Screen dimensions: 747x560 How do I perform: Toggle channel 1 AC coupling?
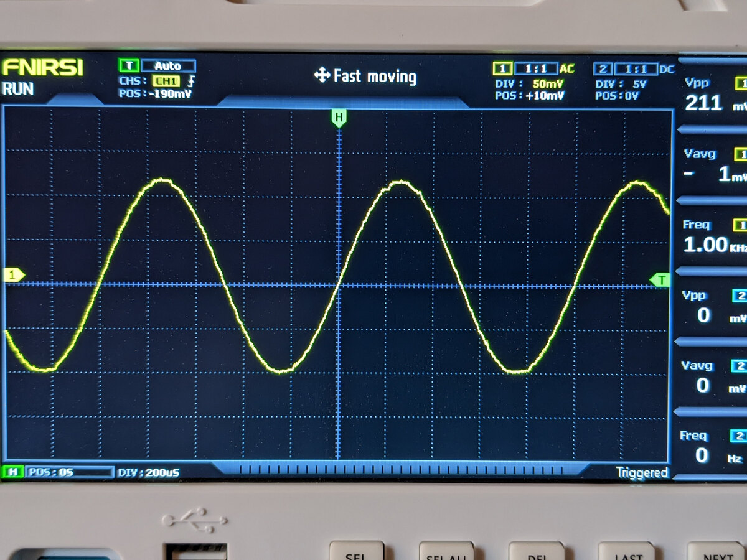pos(566,69)
